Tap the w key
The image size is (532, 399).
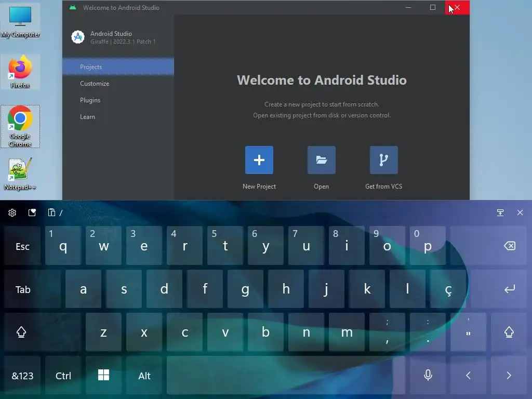[103, 246]
